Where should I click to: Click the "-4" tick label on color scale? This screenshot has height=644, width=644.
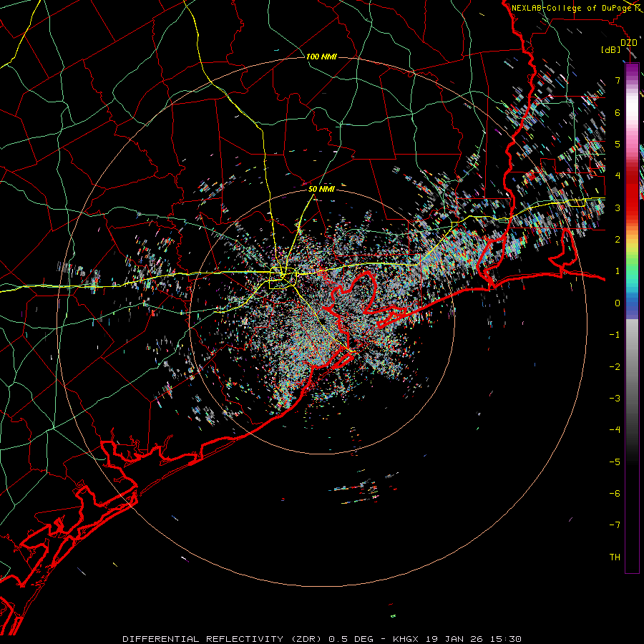(x=615, y=430)
